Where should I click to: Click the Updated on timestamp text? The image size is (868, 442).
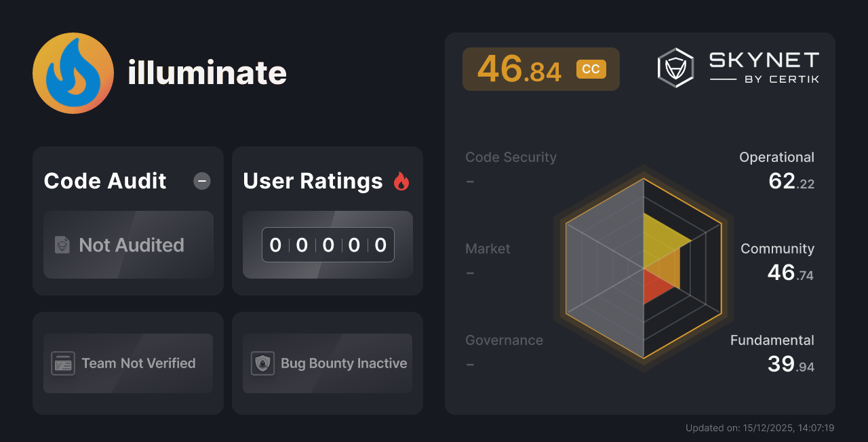point(759,428)
